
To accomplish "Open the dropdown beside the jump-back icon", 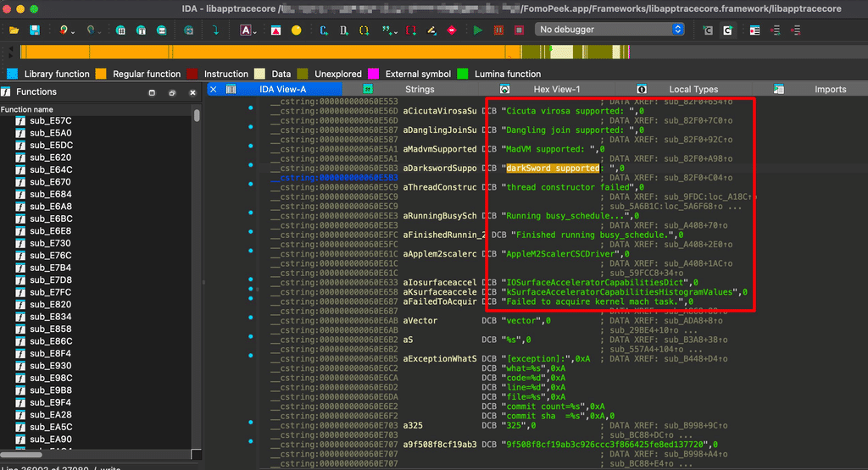I will [x=73, y=32].
